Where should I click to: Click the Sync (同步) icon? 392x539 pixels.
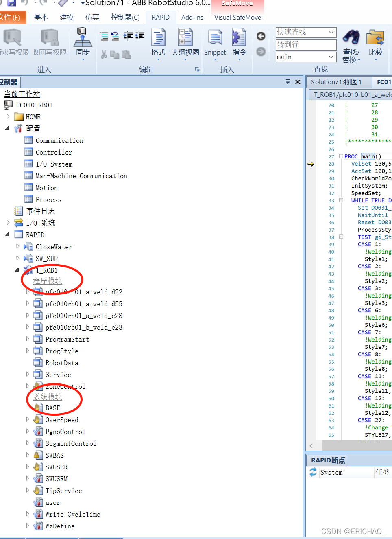[83, 37]
